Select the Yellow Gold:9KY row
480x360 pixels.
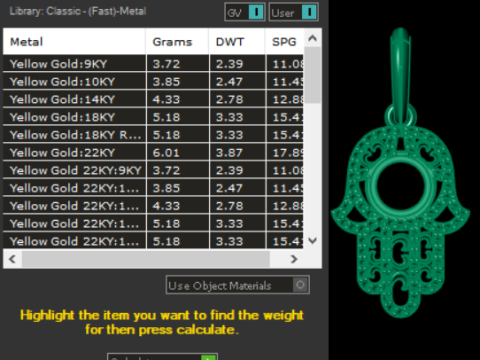153,63
